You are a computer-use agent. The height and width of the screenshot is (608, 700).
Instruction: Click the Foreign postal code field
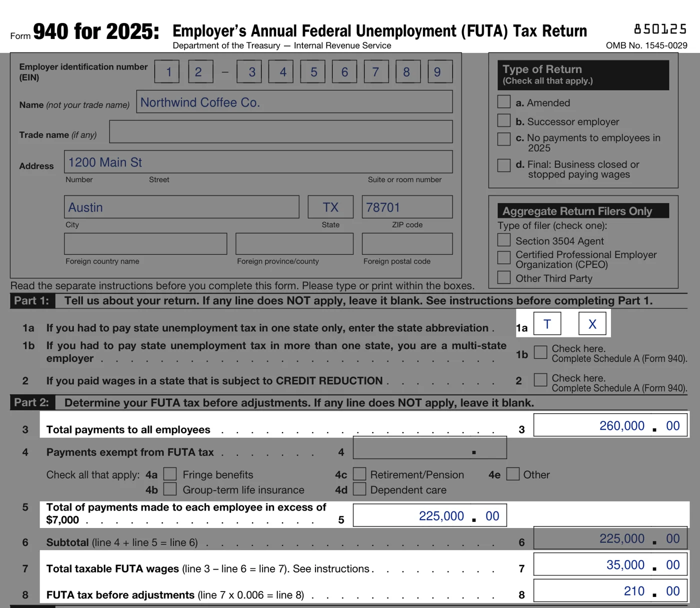point(407,243)
